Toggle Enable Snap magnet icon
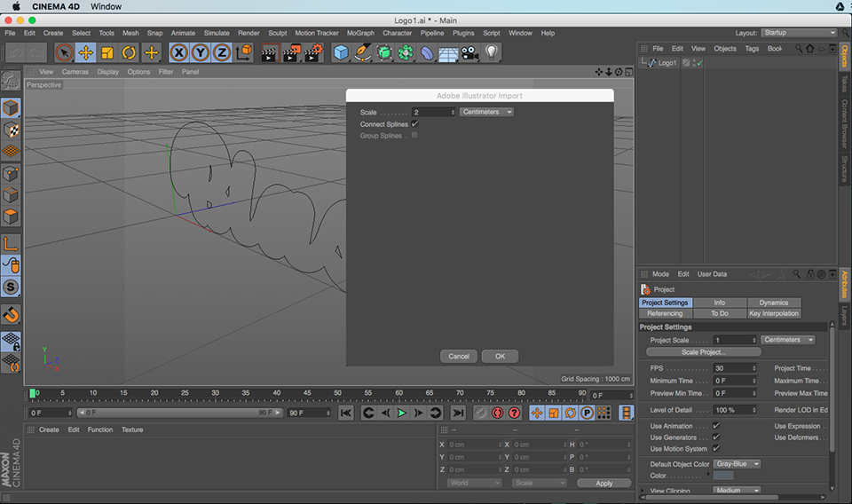 11,315
